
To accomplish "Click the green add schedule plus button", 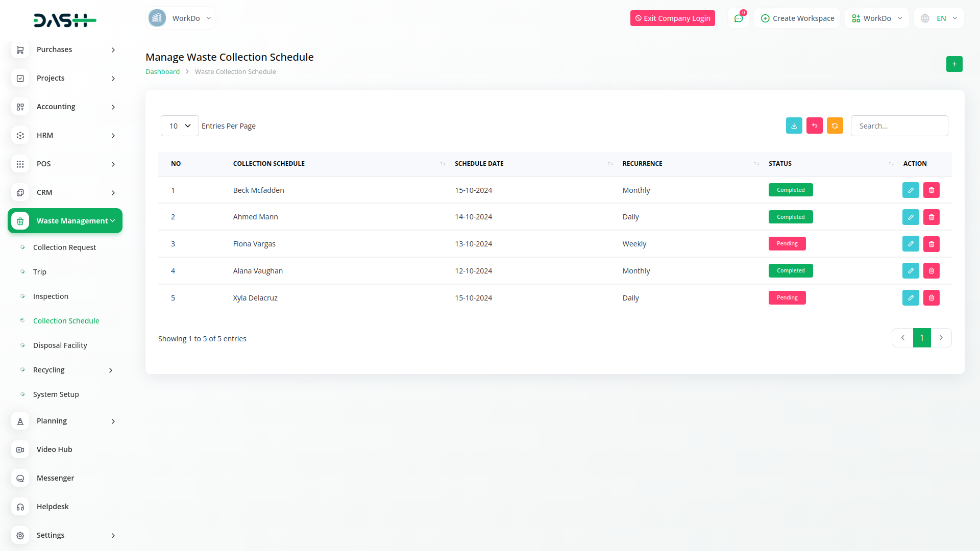I will click(x=954, y=64).
